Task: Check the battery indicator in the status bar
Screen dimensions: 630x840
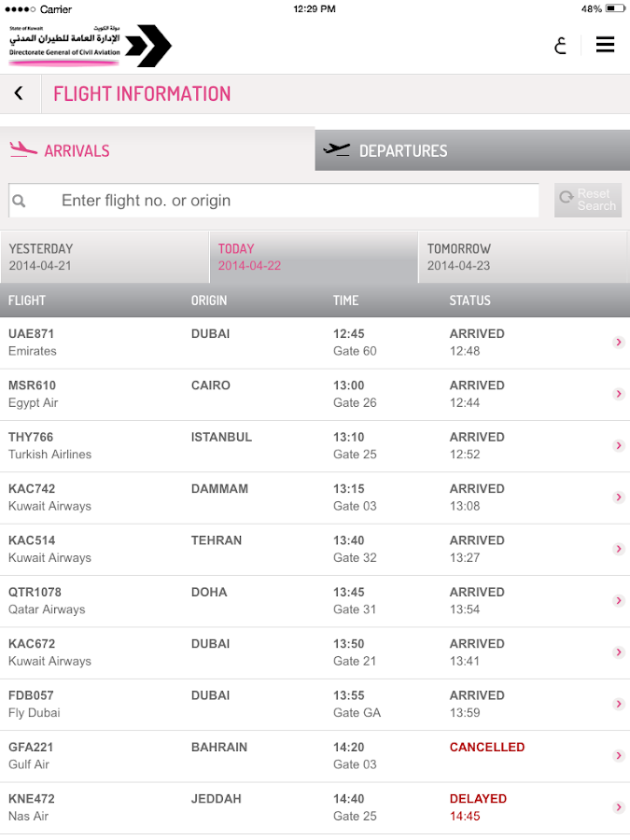Action: point(612,8)
